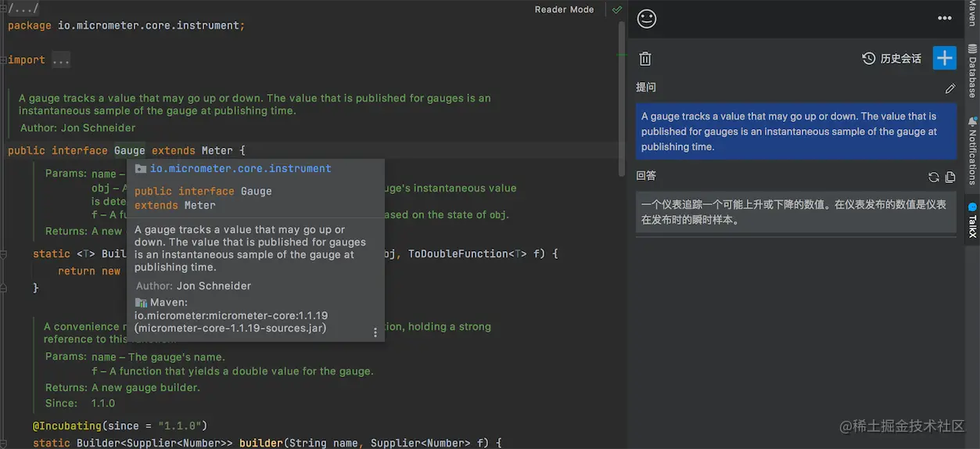Click the editor vertical scrollbar
This screenshot has height=449, width=980.
[x=623, y=156]
